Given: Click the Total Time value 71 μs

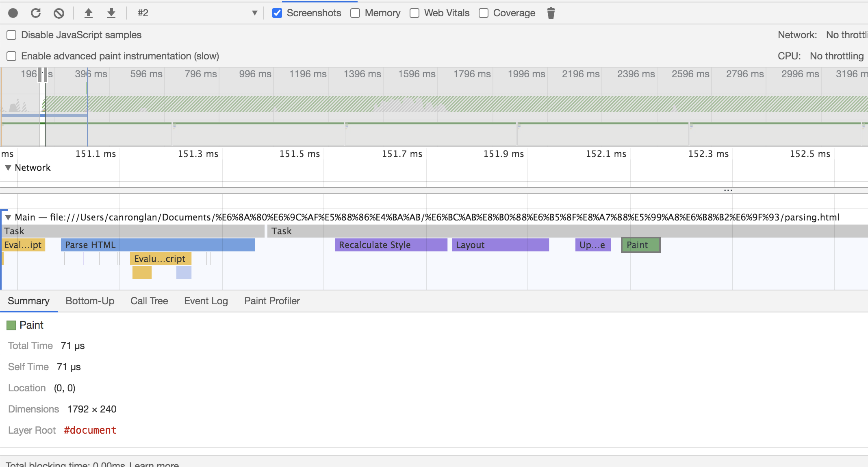Looking at the screenshot, I should (73, 346).
